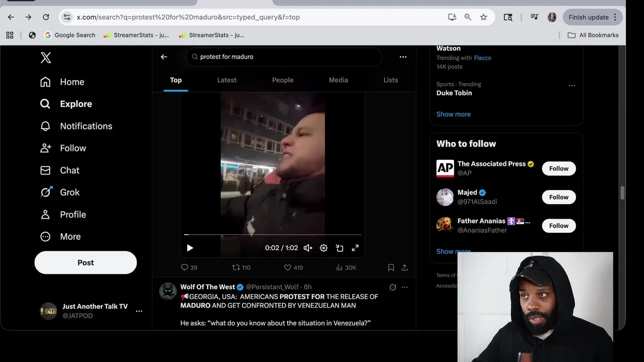Viewport: 644px width, 362px height.
Task: Expand the More sidebar menu
Action: pos(60,237)
